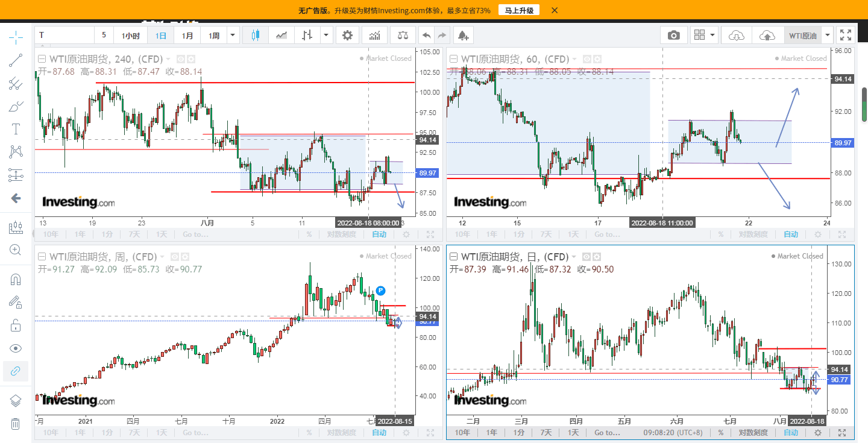Viewport: 868px width, 443px height.
Task: Click the add alert bell icon
Action: pos(464,36)
